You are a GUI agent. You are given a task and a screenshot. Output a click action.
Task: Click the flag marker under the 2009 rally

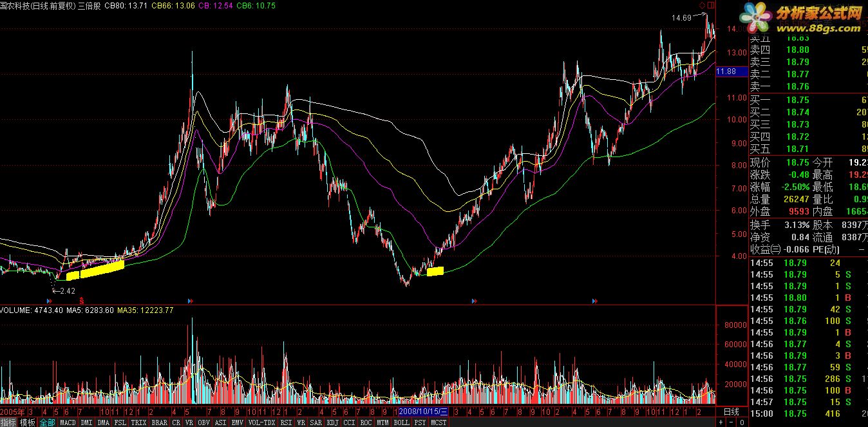[x=594, y=300]
